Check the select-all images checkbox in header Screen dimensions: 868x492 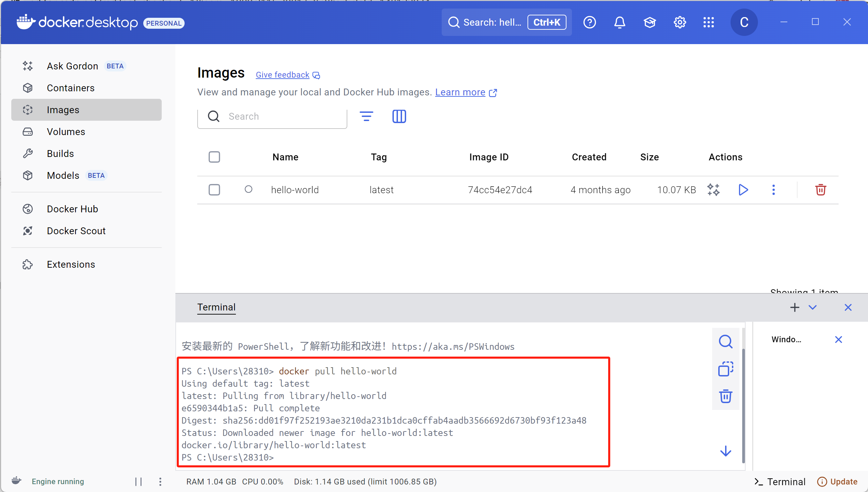click(214, 157)
